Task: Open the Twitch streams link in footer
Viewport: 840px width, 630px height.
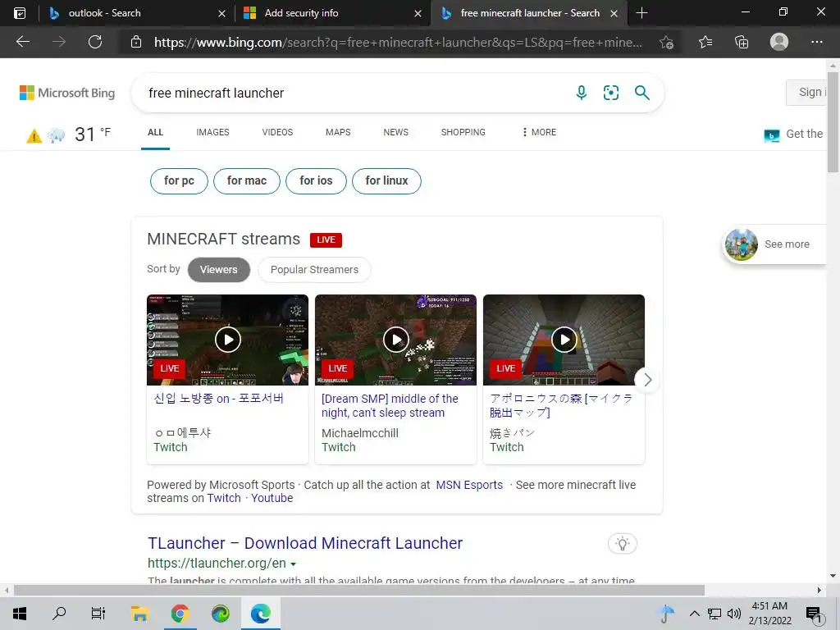Action: click(x=224, y=498)
